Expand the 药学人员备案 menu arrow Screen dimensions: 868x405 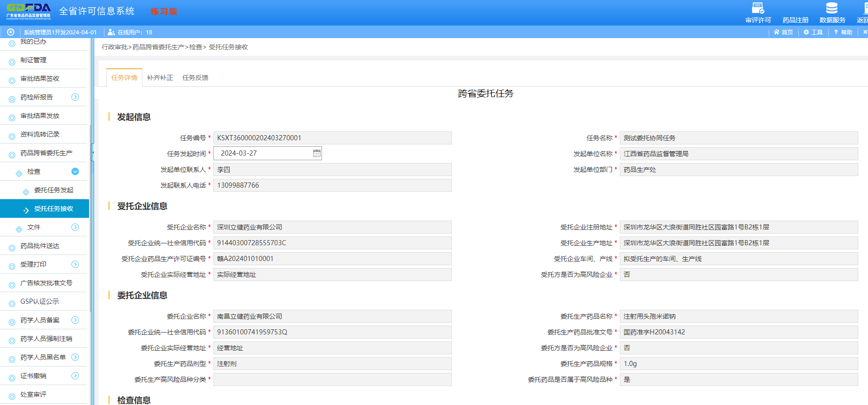tap(75, 320)
